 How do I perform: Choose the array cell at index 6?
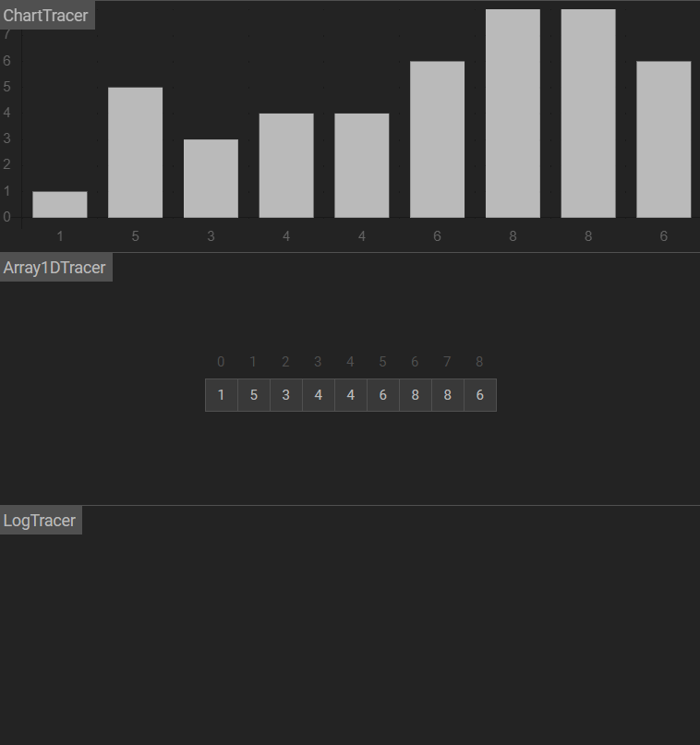(x=415, y=395)
